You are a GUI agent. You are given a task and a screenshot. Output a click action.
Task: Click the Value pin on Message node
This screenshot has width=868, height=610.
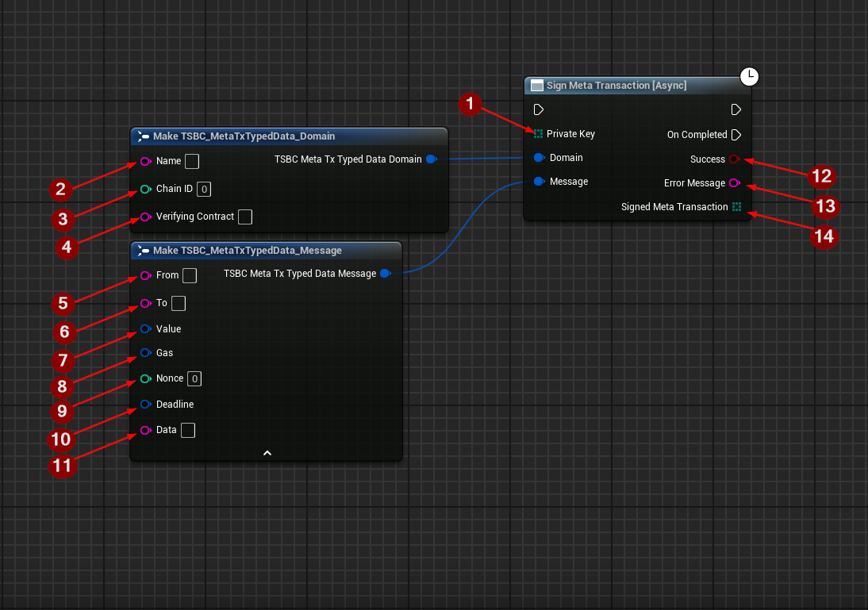click(145, 329)
